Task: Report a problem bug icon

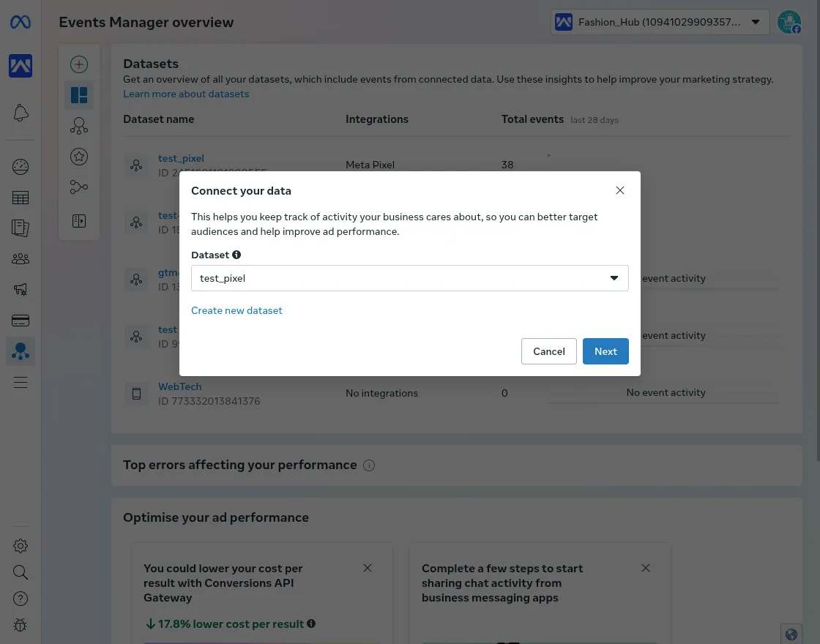Action: (x=20, y=625)
